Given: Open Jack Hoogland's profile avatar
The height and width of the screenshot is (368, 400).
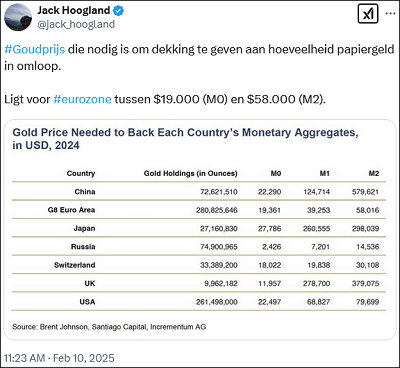Looking at the screenshot, I should click(x=18, y=17).
